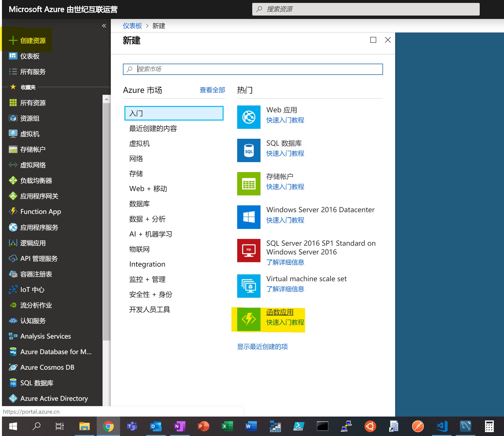Open 逻辑应用 icon in sidebar
Image resolution: width=504 pixels, height=436 pixels.
pos(13,243)
